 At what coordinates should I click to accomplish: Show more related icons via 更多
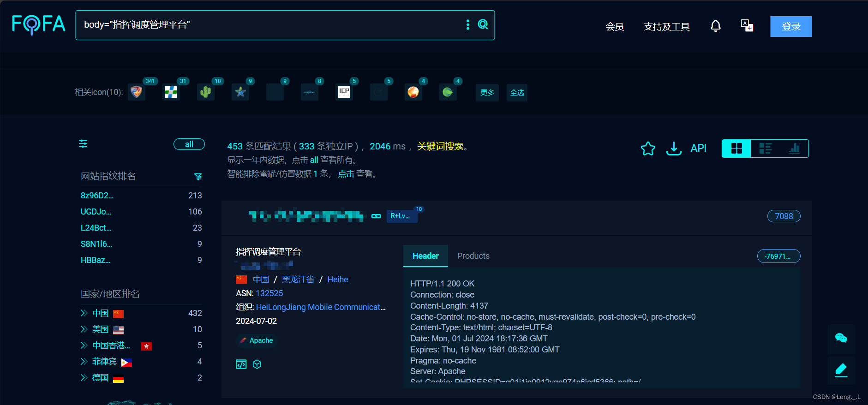(487, 93)
